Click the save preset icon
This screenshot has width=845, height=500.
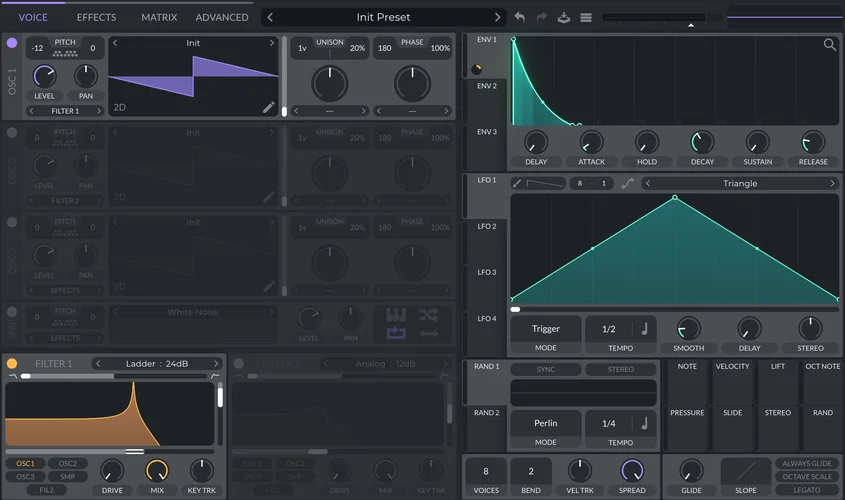(564, 17)
